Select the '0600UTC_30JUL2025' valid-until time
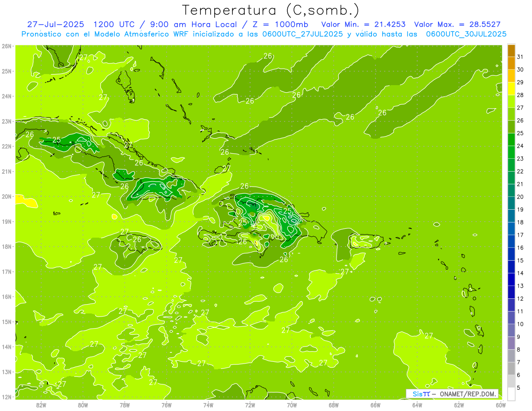 click(x=466, y=34)
